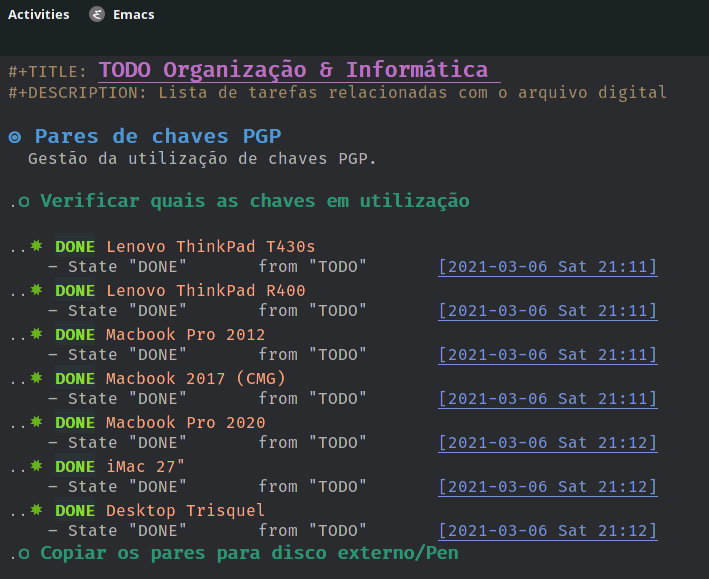Open timestamp link under Lenovo ThinkPad R400
The height and width of the screenshot is (579, 709).
click(x=548, y=311)
